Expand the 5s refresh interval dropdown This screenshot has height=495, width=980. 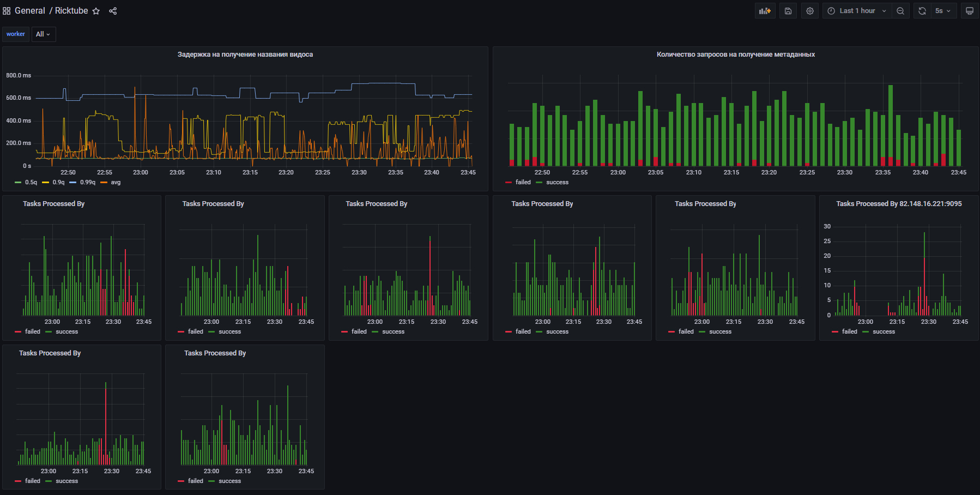click(x=942, y=11)
